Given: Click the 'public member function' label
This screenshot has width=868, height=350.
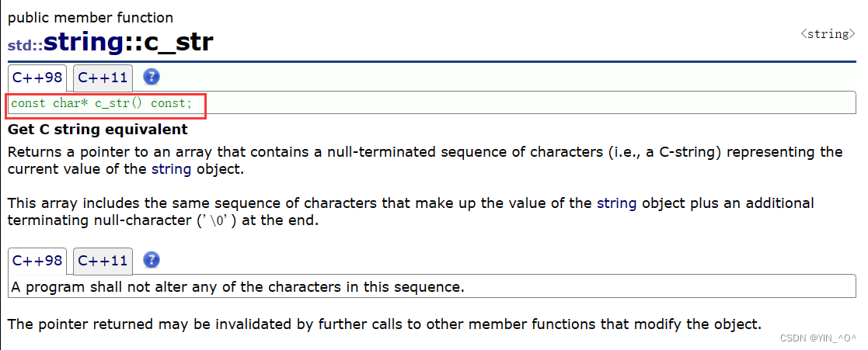Looking at the screenshot, I should pyautogui.click(x=91, y=17).
